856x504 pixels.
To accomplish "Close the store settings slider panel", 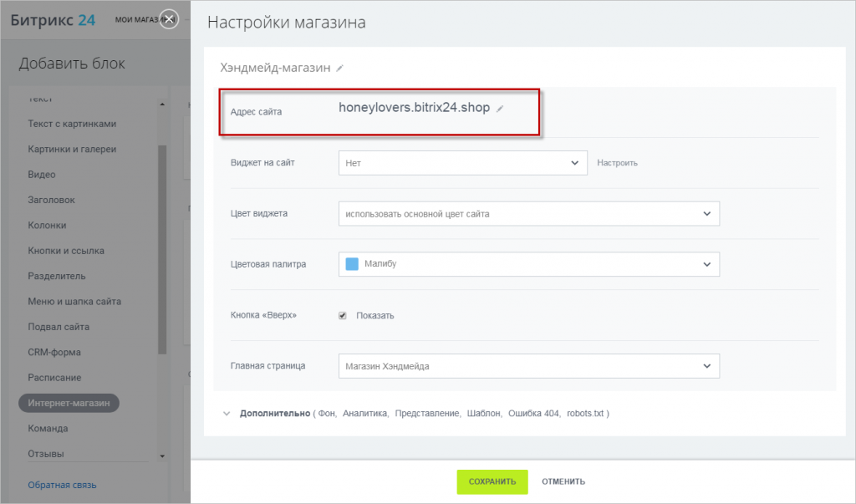I will coord(169,20).
